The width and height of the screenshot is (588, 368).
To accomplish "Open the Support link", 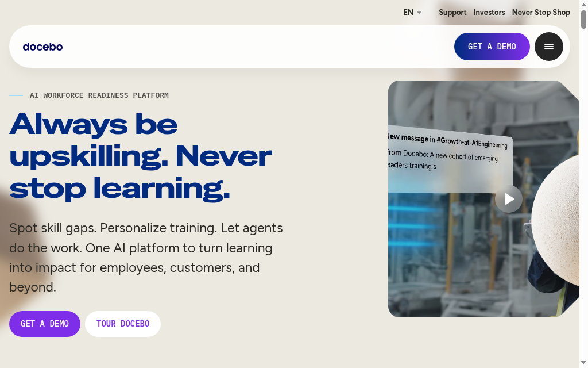I will click(x=452, y=13).
